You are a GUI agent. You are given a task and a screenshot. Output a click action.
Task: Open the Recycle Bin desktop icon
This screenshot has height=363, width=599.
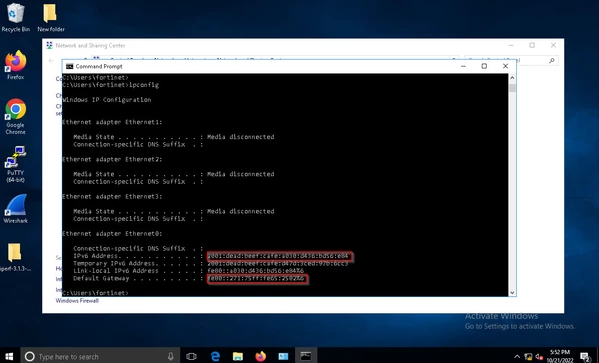click(15, 17)
